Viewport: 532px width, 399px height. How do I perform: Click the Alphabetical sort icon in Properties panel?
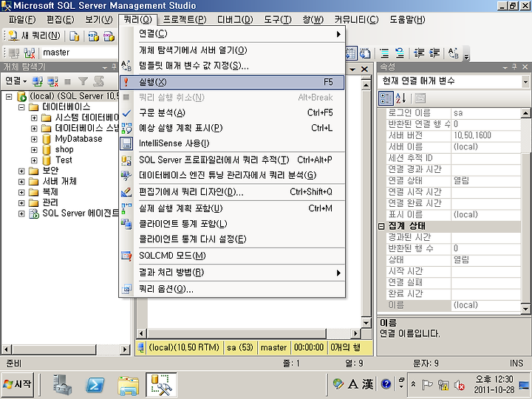(401, 98)
